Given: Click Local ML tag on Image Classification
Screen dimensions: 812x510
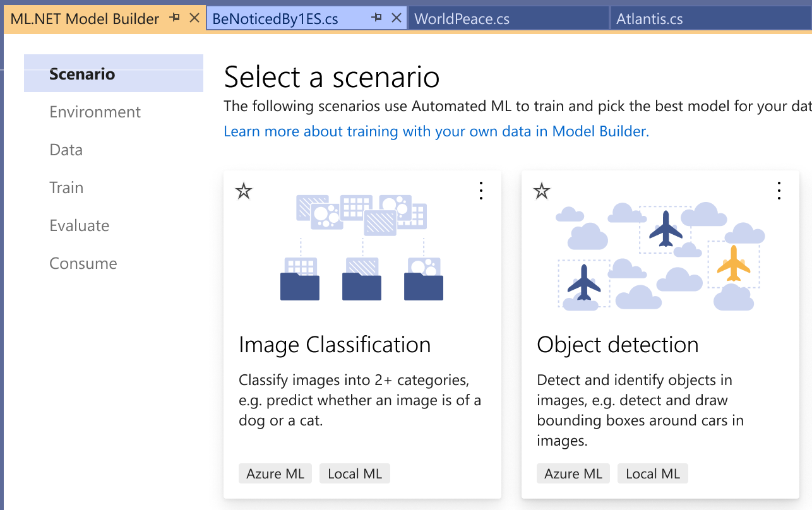Looking at the screenshot, I should point(355,473).
